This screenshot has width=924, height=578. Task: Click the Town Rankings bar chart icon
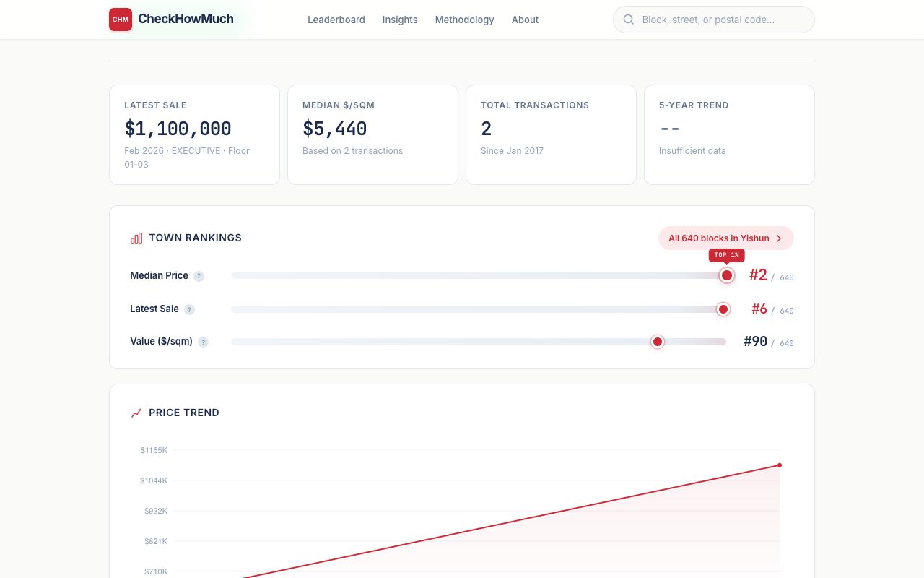[136, 238]
